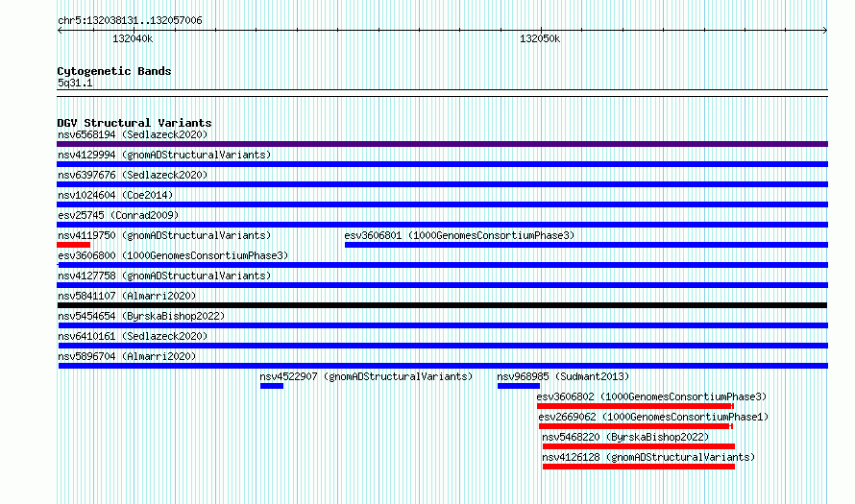Click nsv5841107 (Almarri2020) variant label
855x504 pixels.
[x=127, y=296]
